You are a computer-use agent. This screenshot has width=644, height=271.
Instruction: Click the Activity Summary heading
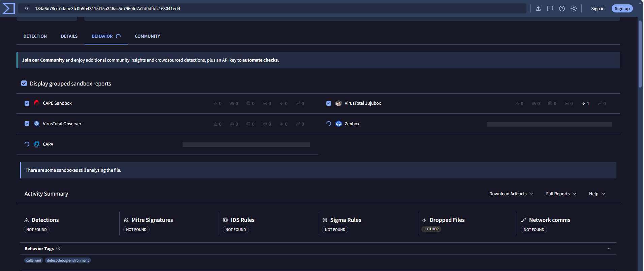pos(46,194)
